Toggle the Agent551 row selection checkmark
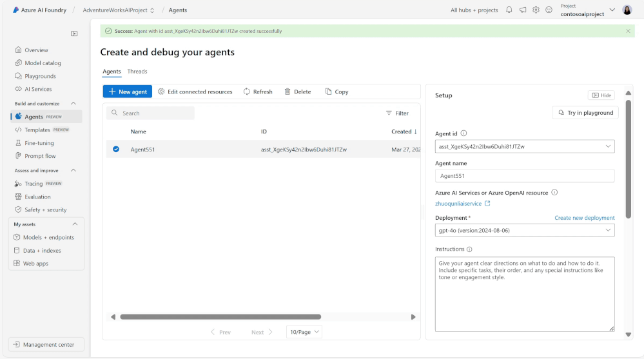Viewport: 644px width, 359px height. [116, 149]
